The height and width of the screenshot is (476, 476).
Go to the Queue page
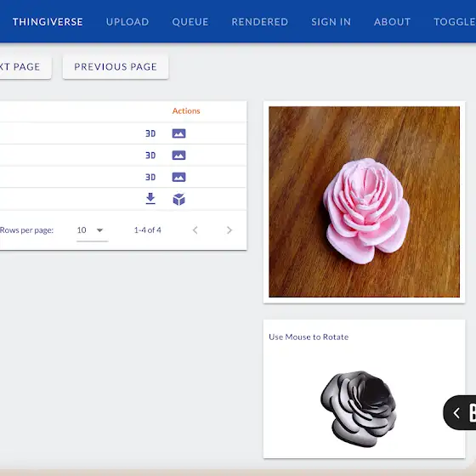190,22
